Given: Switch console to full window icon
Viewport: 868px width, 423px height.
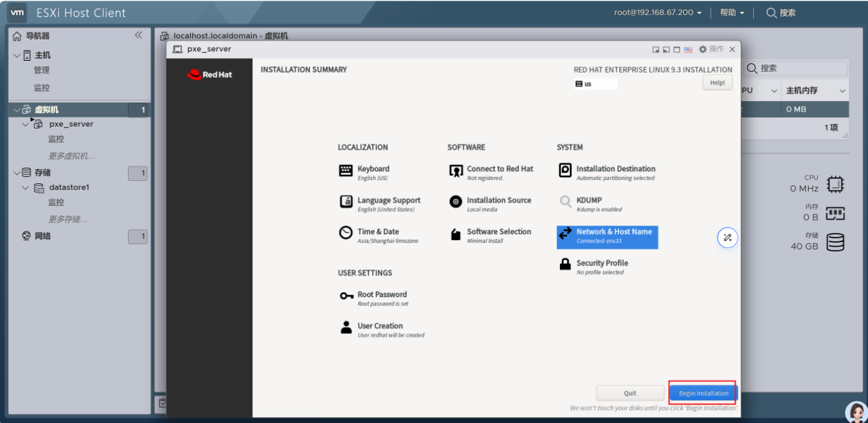Looking at the screenshot, I should [x=677, y=49].
